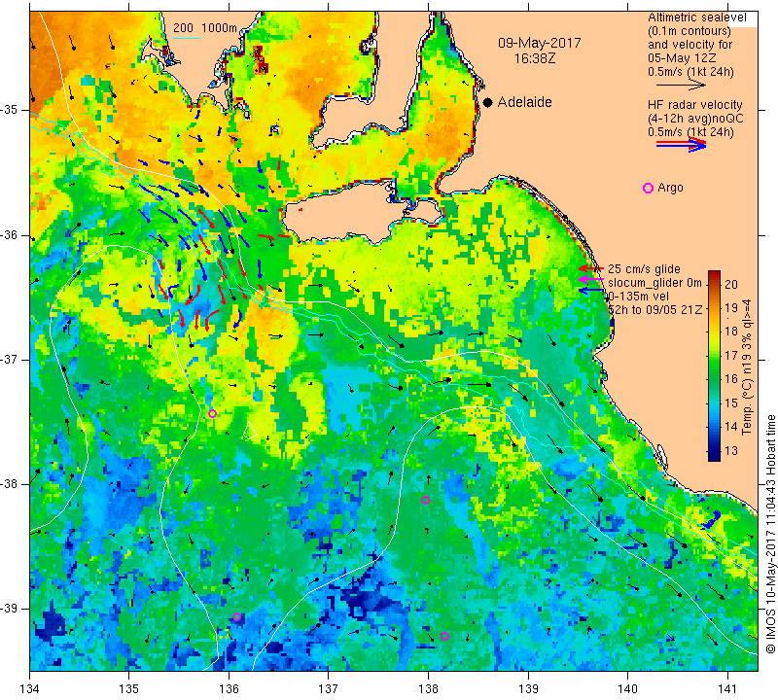Click the red glider legend arrow
Viewport: 778px width, 700px height.
591,268
